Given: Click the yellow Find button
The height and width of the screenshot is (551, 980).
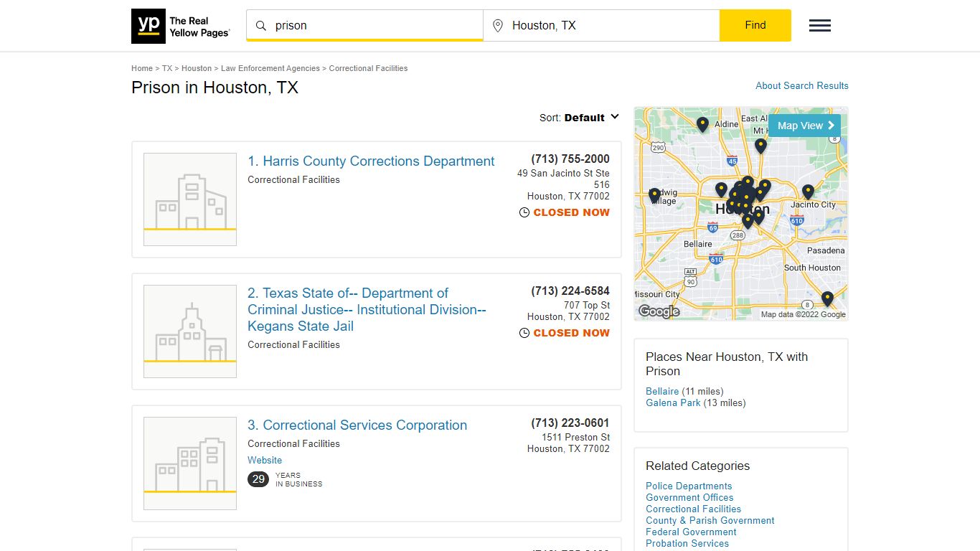Looking at the screenshot, I should point(755,25).
